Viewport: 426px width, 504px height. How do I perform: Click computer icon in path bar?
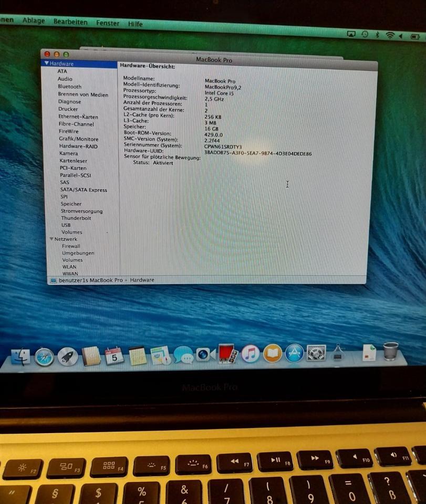point(54,280)
